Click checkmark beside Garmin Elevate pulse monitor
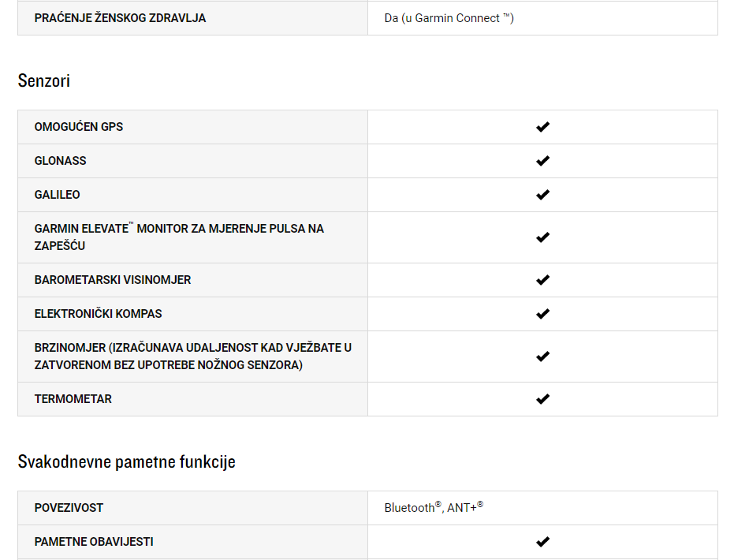This screenshot has width=734, height=560. click(542, 237)
